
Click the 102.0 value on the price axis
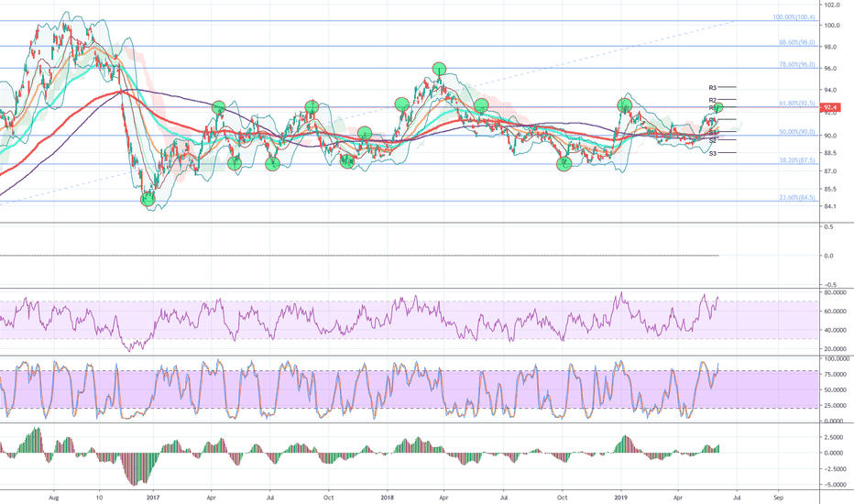(x=832, y=5)
